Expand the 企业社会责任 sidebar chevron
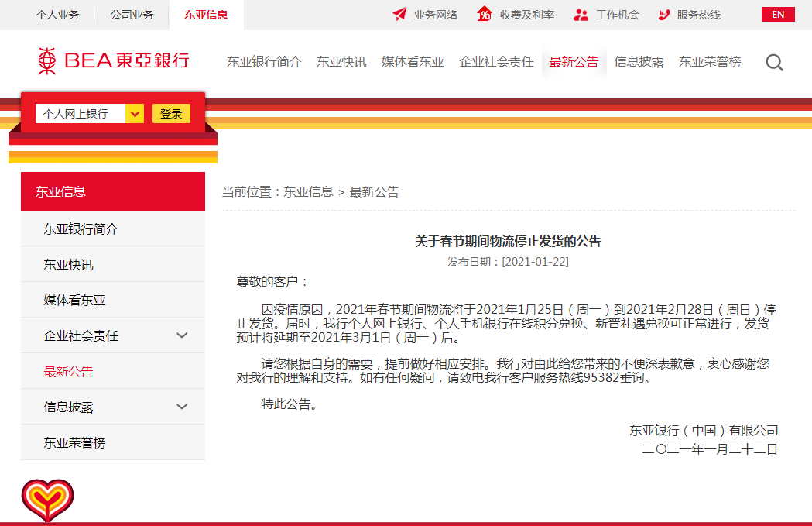This screenshot has width=812, height=526. click(x=182, y=335)
